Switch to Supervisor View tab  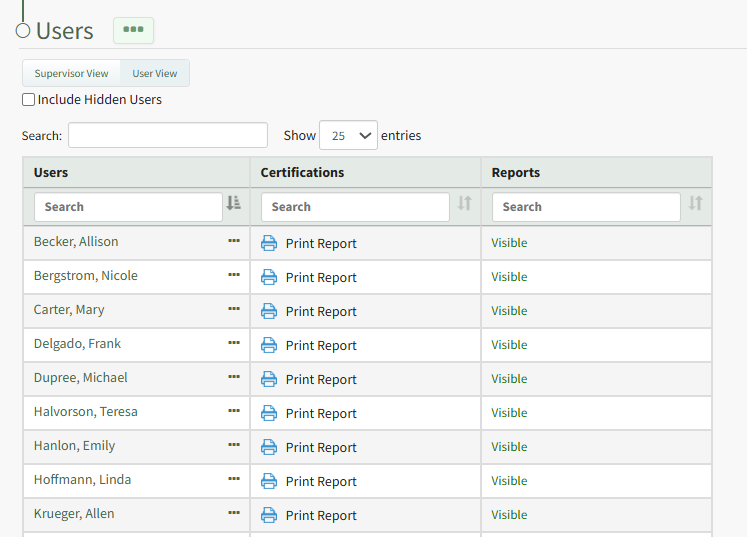click(71, 73)
